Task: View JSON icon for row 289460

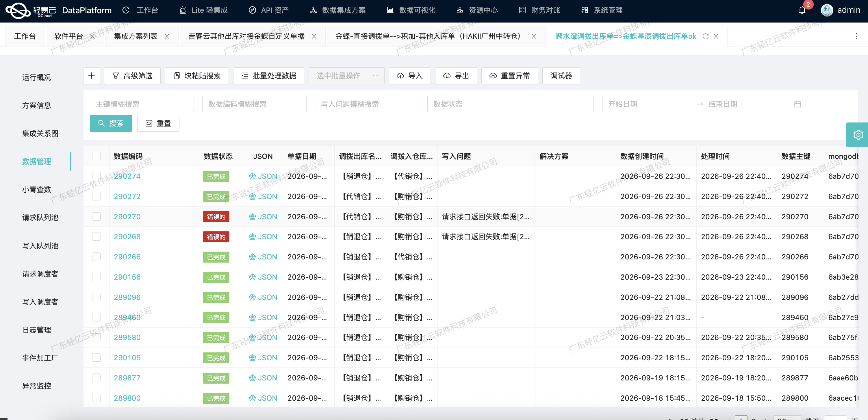Action: pos(252,317)
